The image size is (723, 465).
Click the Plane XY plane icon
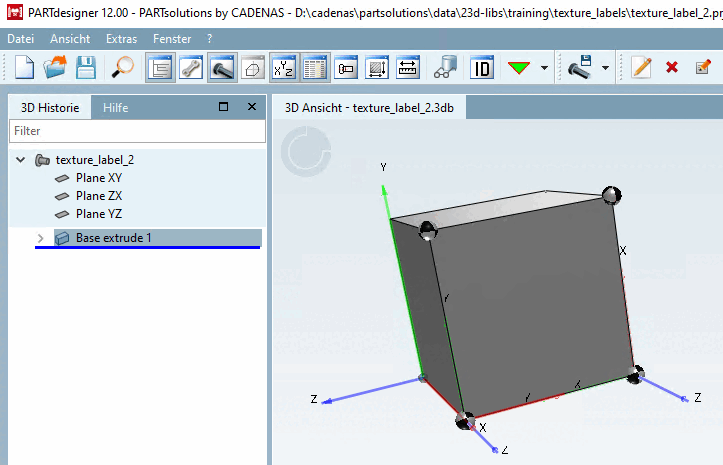[x=62, y=178]
